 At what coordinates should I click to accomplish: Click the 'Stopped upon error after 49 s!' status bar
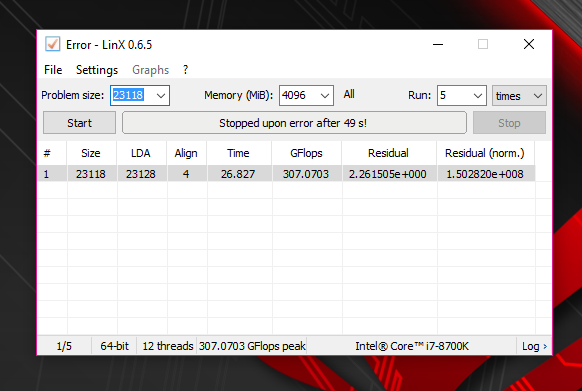click(294, 123)
